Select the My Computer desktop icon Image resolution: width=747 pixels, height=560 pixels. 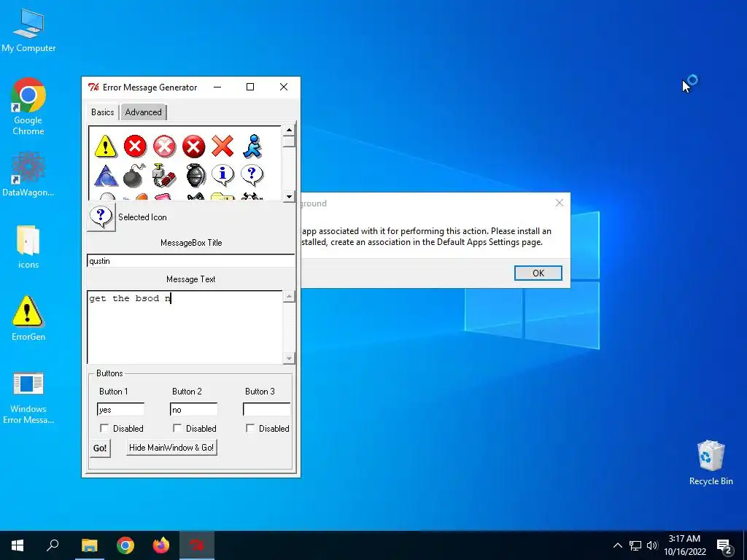pyautogui.click(x=28, y=31)
